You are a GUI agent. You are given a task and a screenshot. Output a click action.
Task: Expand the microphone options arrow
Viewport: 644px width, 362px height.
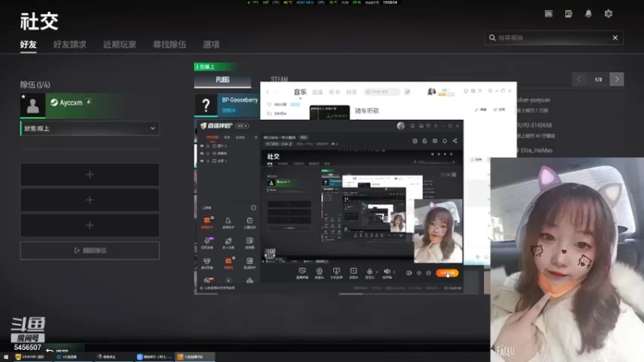click(377, 272)
